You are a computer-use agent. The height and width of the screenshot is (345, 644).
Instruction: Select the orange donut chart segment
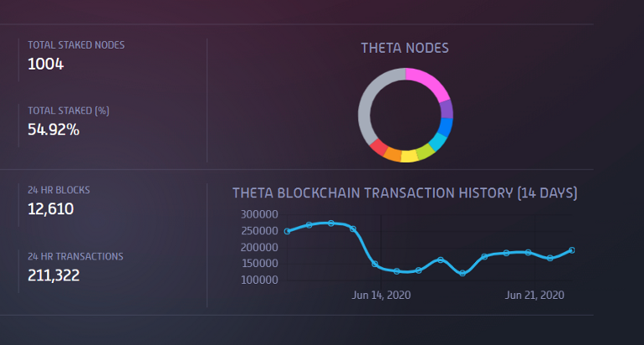click(x=392, y=154)
